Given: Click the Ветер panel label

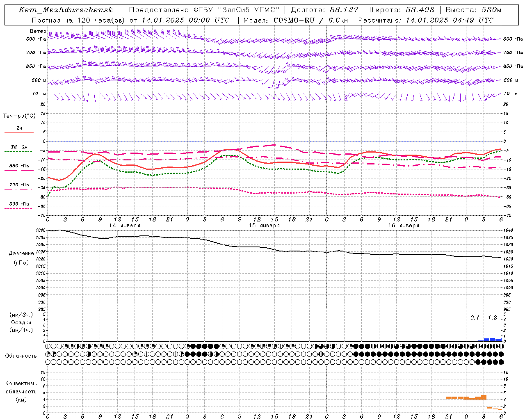Looking at the screenshot, I should [38, 31].
